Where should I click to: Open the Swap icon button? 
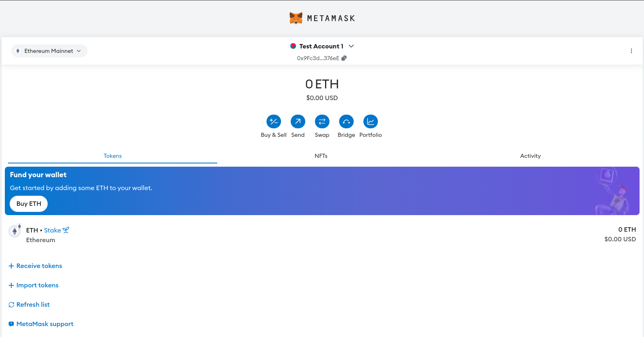pos(322,121)
